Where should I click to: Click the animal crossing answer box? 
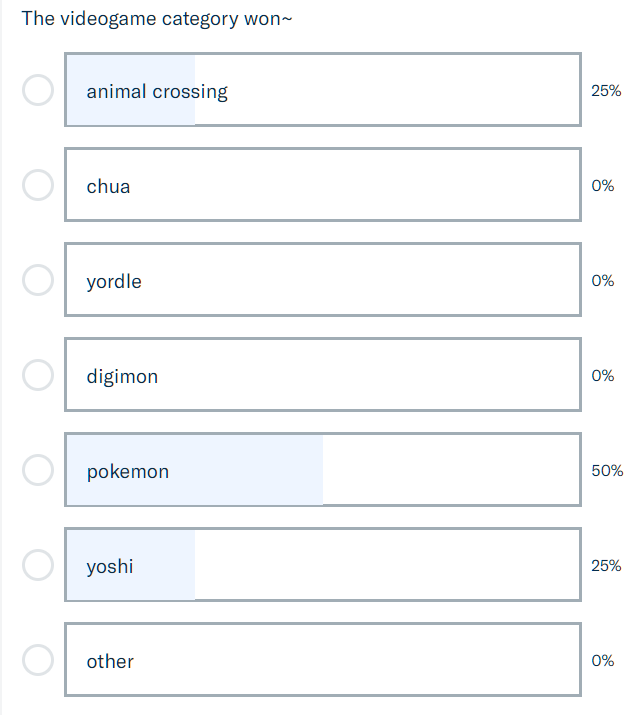[x=322, y=91]
